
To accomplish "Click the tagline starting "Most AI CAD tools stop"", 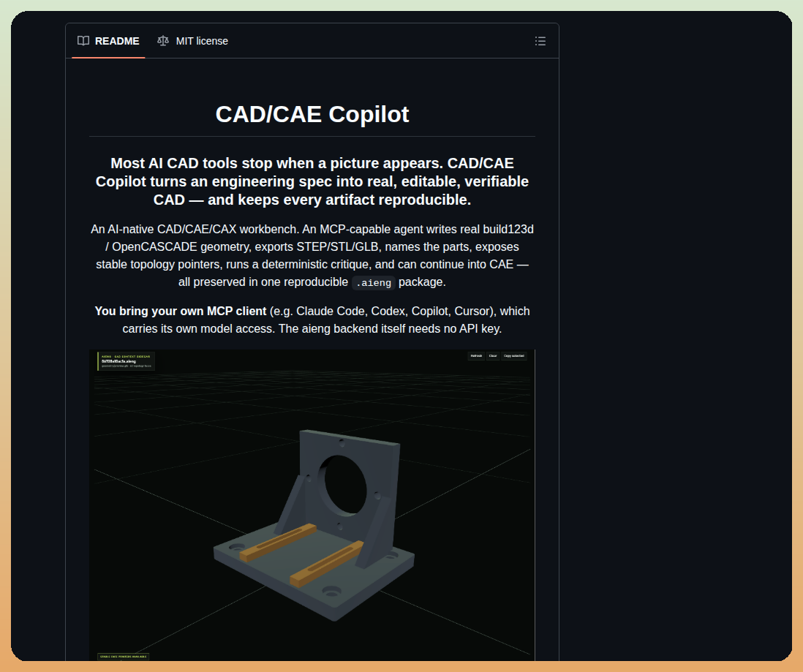I will (x=312, y=181).
